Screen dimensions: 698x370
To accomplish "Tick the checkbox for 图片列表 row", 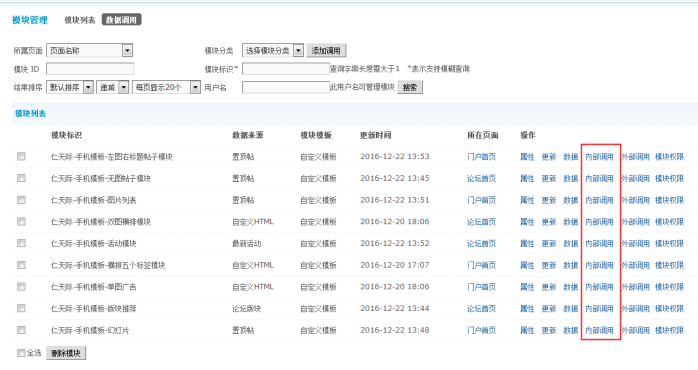I will [21, 200].
